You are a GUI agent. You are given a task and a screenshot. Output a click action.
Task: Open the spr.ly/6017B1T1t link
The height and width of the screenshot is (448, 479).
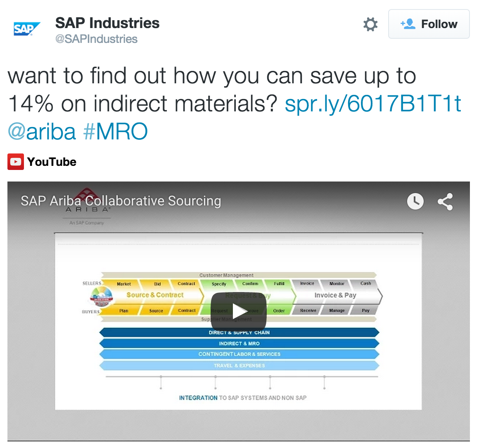[x=372, y=104]
